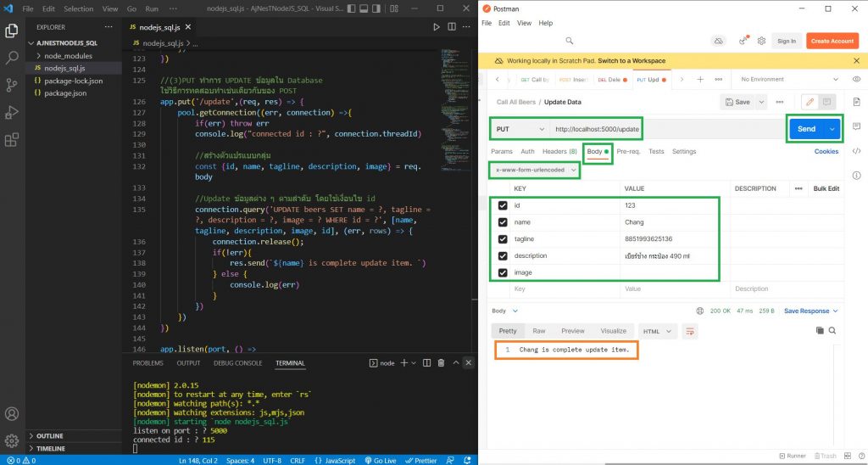Split the VS Code editor right
The width and height of the screenshot is (868, 465).
(452, 26)
